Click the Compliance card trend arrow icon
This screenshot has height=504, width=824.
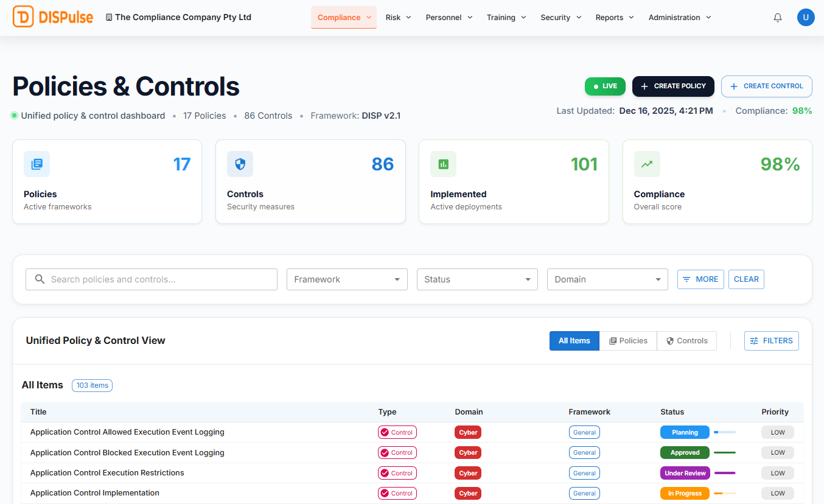click(x=647, y=164)
